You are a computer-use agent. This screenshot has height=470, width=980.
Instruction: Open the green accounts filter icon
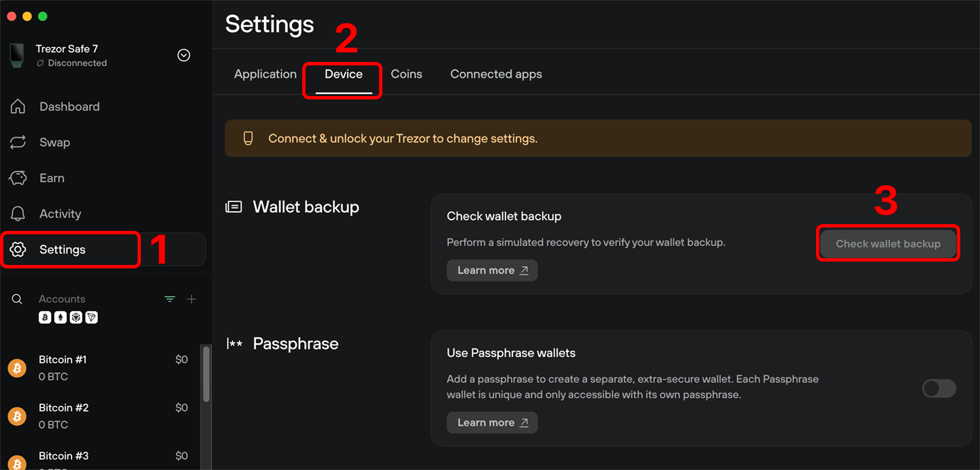coord(170,299)
